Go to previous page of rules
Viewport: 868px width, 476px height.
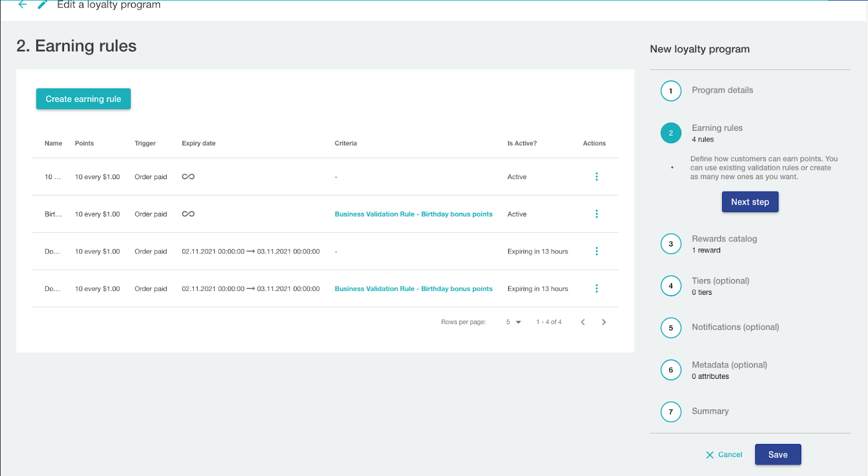(583, 322)
